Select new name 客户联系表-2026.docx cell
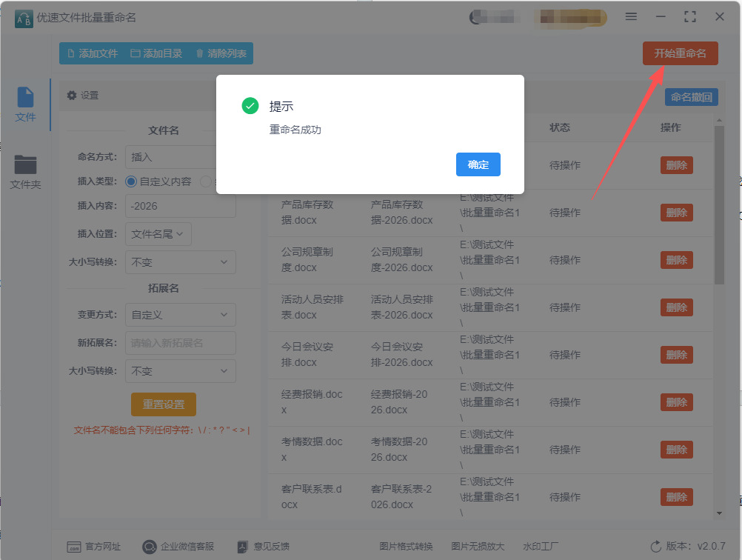 401,496
